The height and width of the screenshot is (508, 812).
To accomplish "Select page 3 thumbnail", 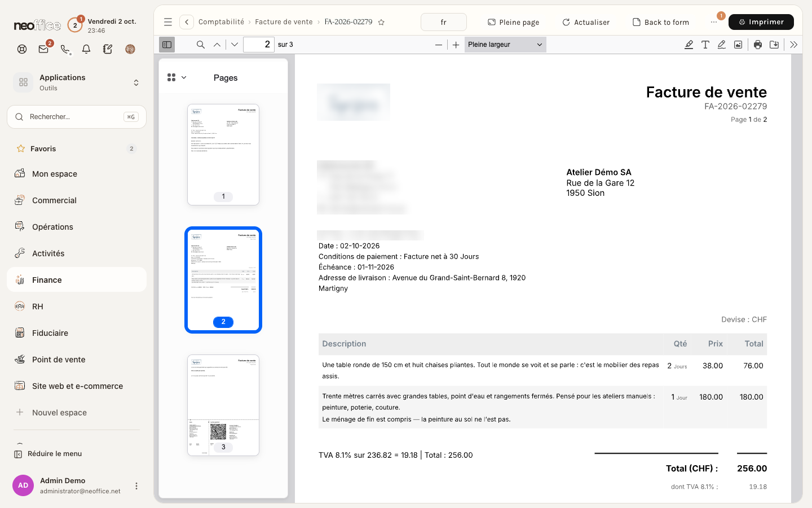I will [x=223, y=405].
